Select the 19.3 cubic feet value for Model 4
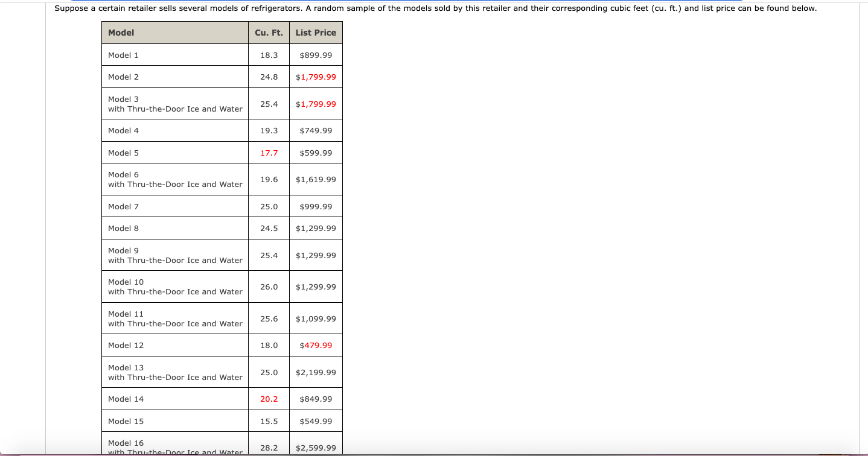Image resolution: width=868 pixels, height=456 pixels. (269, 130)
